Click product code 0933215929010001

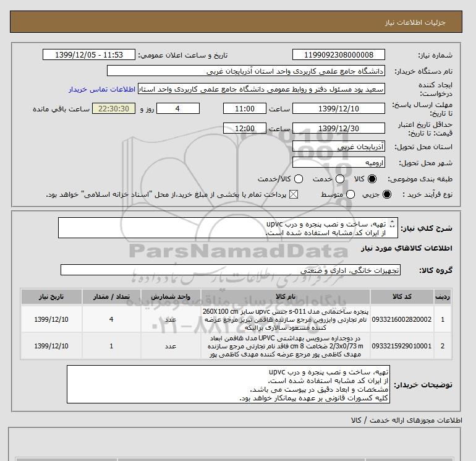tap(402, 346)
